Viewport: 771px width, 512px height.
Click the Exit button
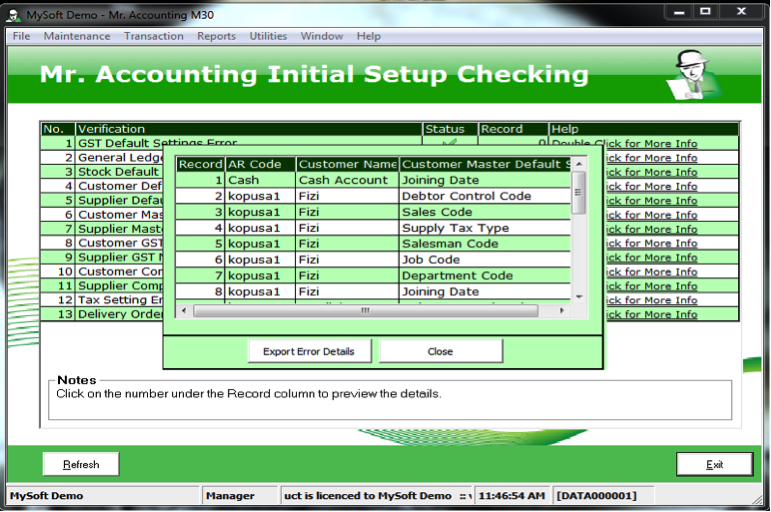pyautogui.click(x=714, y=464)
